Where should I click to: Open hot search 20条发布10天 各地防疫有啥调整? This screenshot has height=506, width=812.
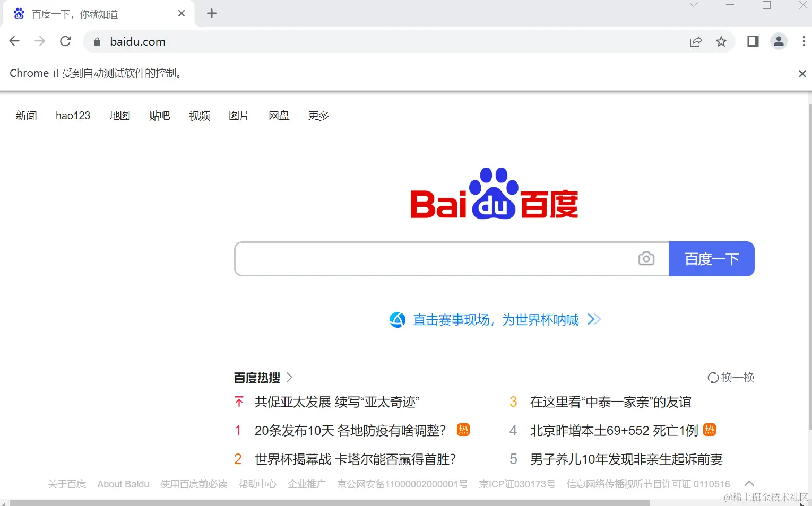350,430
